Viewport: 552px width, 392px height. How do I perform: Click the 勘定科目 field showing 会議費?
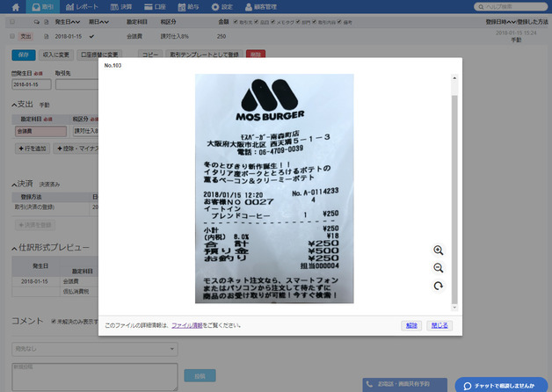coord(40,131)
